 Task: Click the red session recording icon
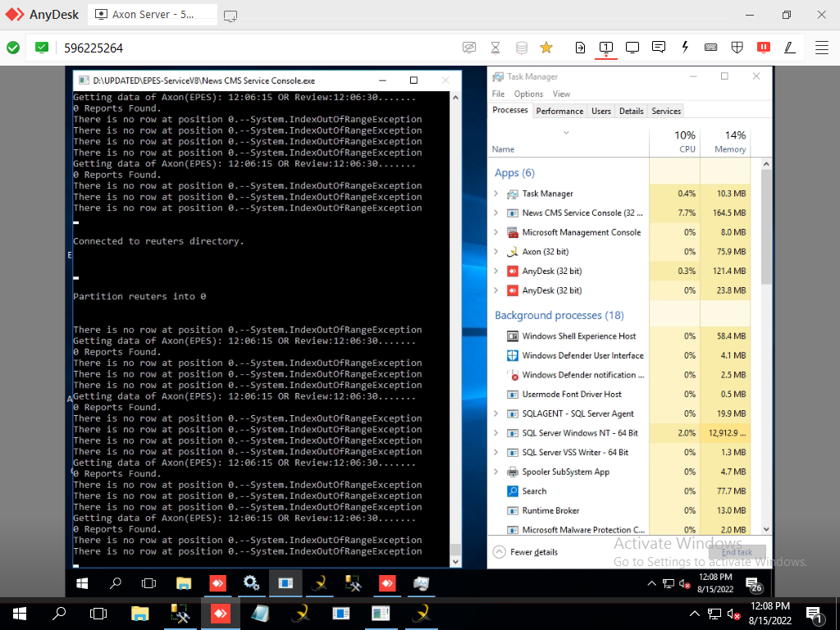(764, 48)
